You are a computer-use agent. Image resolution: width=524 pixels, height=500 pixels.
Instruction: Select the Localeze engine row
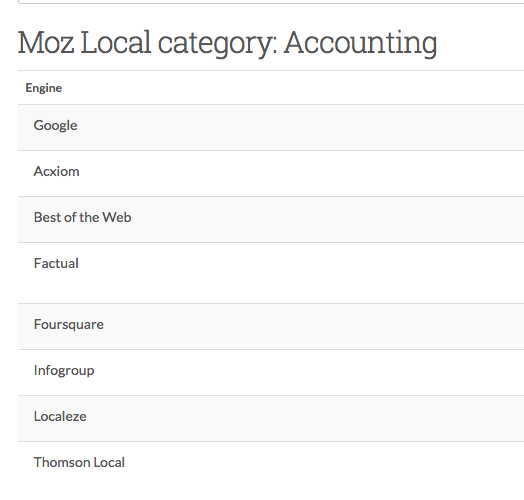pyautogui.click(x=271, y=418)
